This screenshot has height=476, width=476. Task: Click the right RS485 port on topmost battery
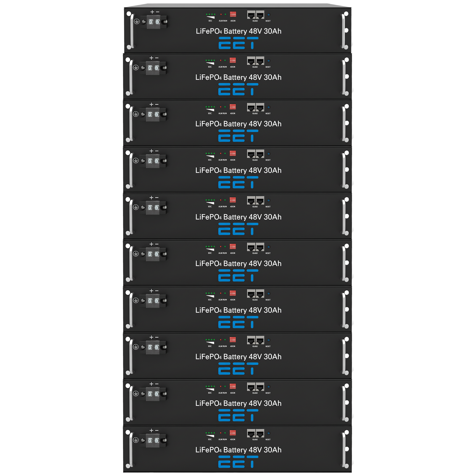click(260, 15)
